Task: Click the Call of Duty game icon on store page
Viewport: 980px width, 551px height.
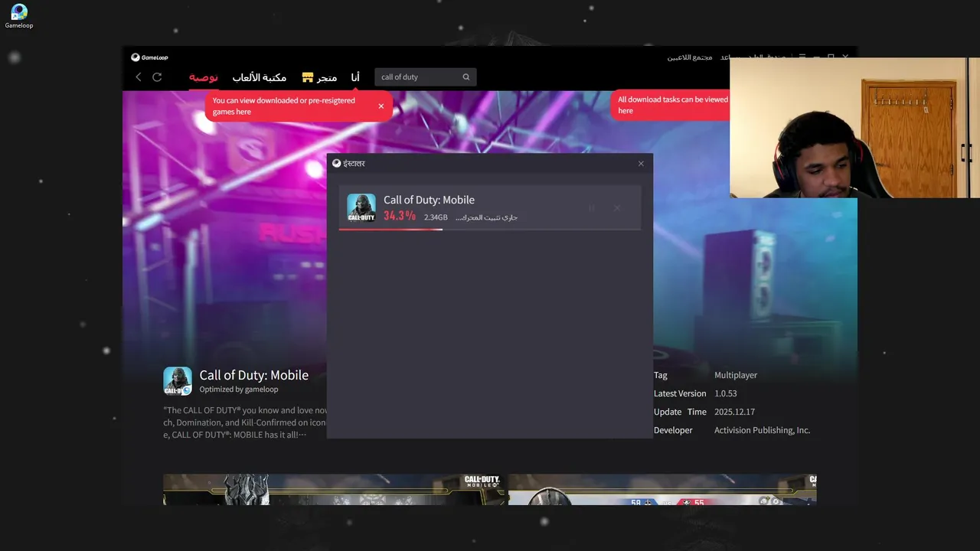Action: pos(178,381)
